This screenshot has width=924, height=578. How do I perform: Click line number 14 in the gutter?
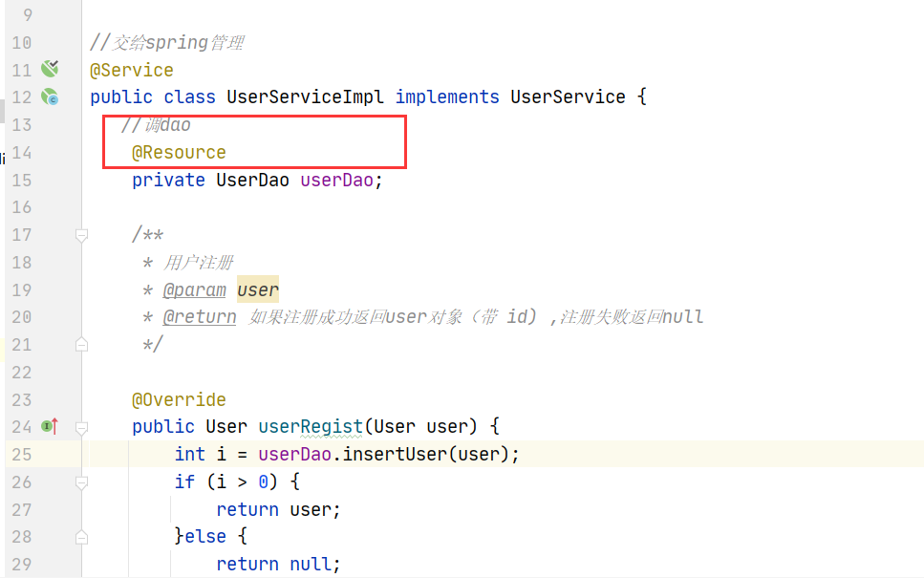click(x=21, y=152)
